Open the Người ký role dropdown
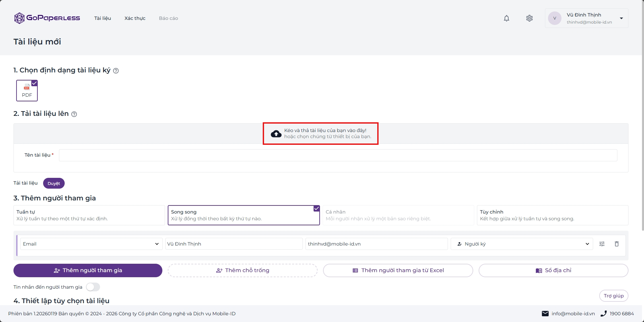The width and height of the screenshot is (644, 322). 522,244
